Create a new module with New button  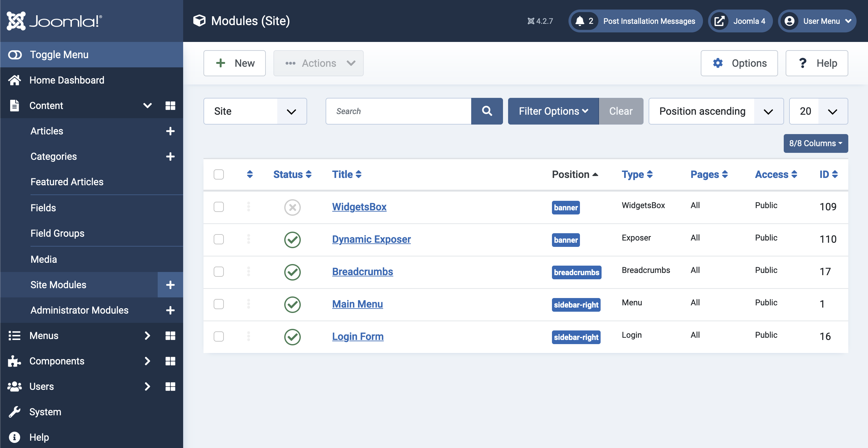(234, 63)
